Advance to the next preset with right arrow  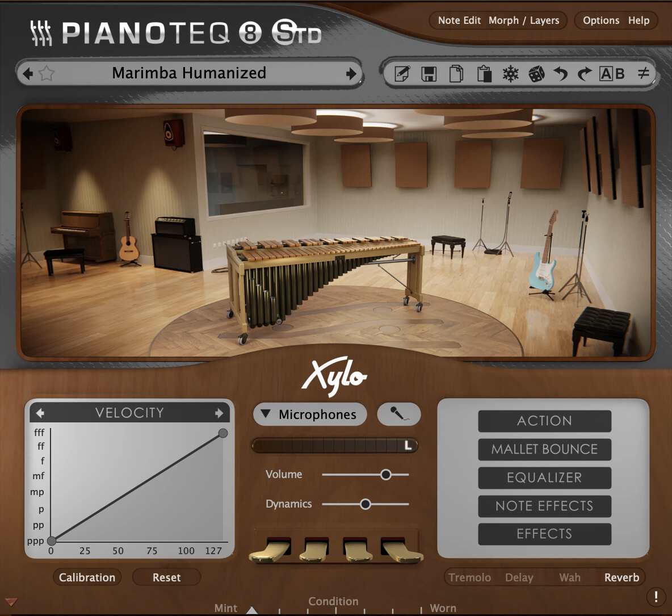tap(350, 73)
